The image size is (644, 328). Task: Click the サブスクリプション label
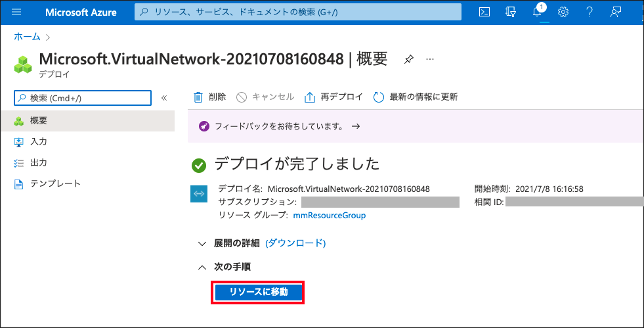(257, 202)
